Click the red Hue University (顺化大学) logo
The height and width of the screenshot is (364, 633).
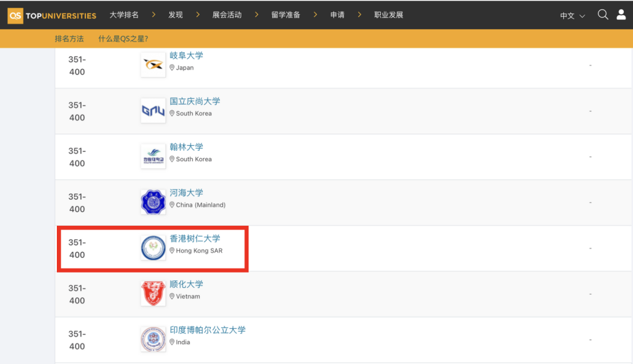tap(153, 294)
